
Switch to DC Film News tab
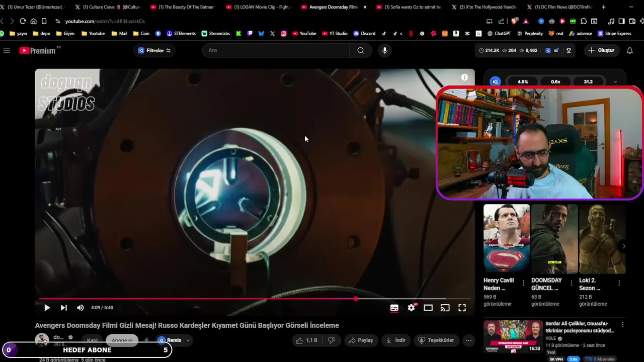559,7
